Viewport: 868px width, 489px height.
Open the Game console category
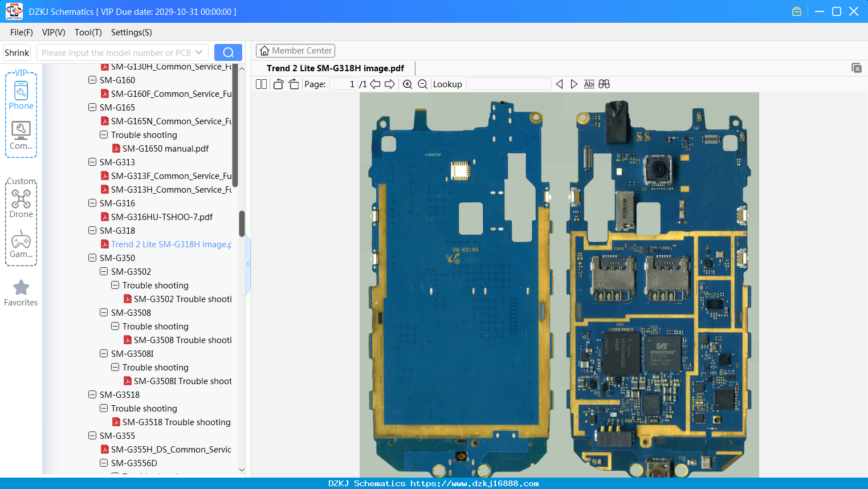pyautogui.click(x=21, y=244)
